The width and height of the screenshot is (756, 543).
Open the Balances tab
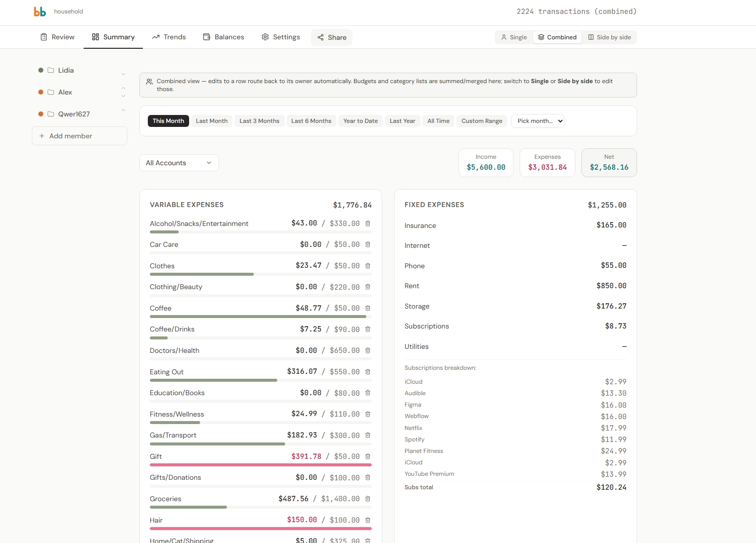point(223,37)
